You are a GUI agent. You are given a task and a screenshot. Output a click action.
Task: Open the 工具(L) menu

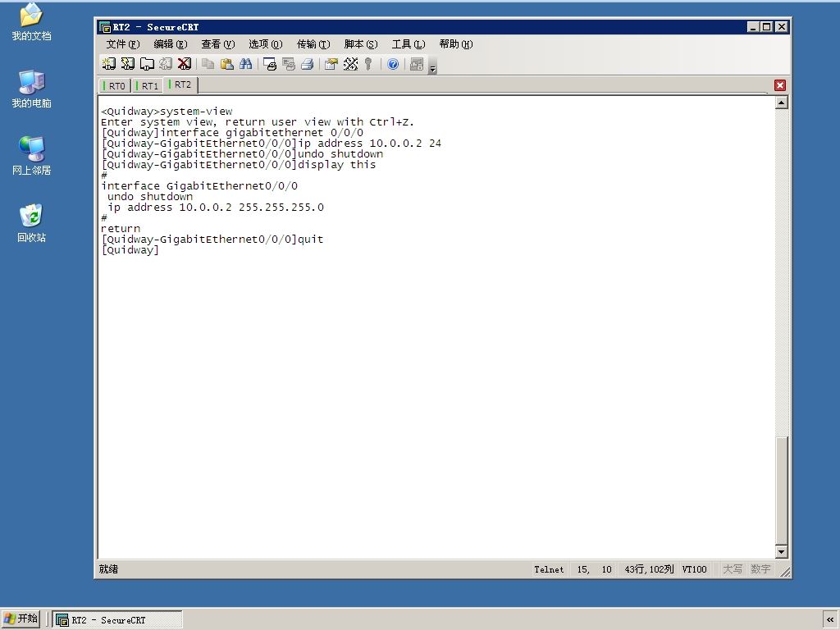(x=409, y=44)
